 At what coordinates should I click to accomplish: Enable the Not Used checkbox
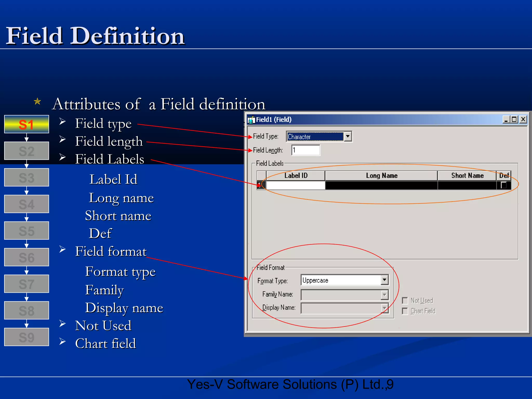(405, 301)
